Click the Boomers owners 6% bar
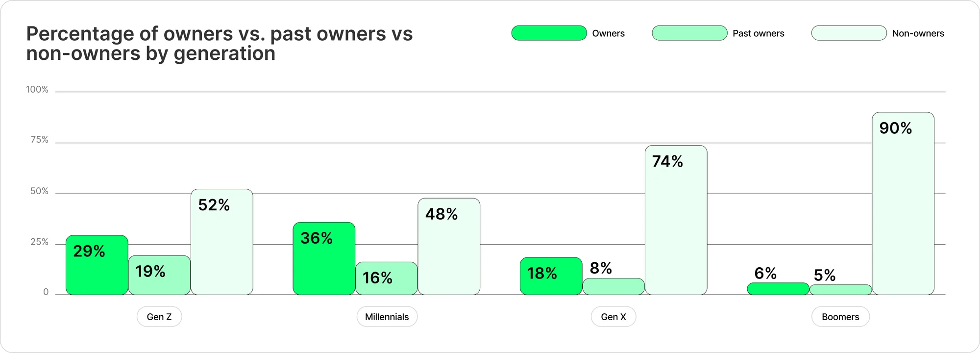Viewport: 980px width, 353px height. pos(778,289)
